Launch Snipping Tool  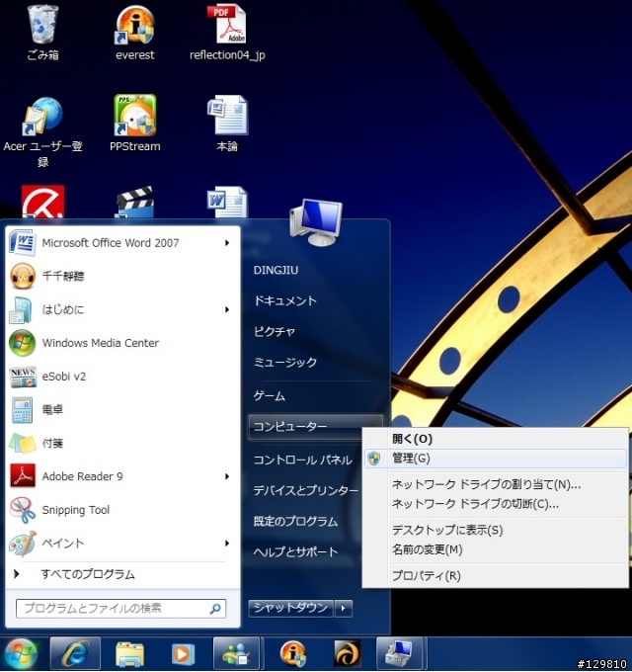121,511
